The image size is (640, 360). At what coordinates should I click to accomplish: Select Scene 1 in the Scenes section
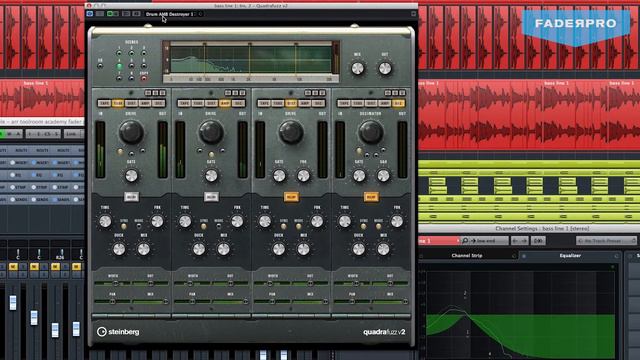(119, 53)
